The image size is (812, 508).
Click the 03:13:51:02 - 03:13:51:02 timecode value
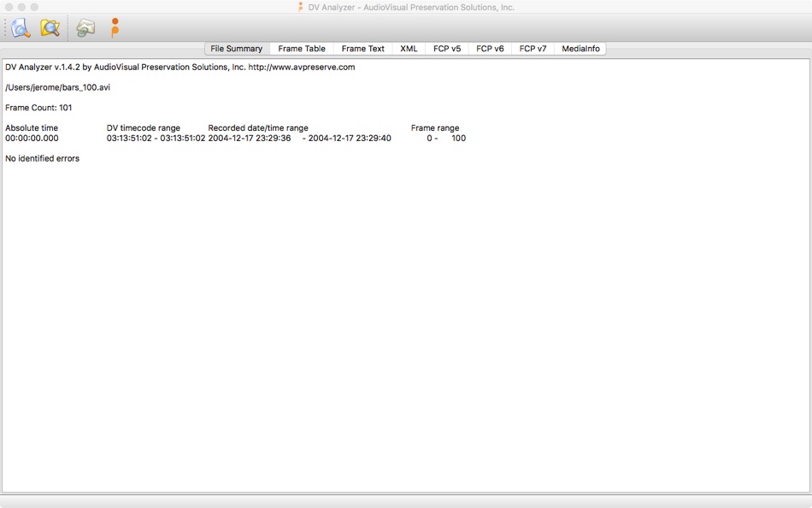point(156,138)
